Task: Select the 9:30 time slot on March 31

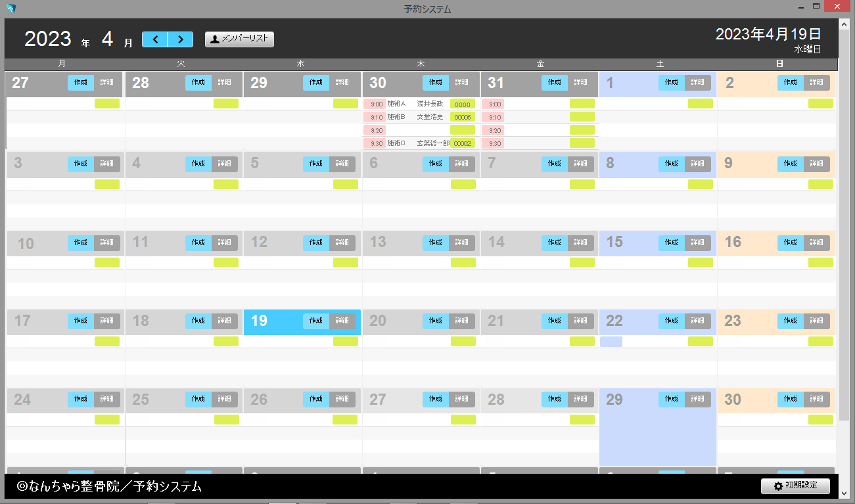Action: click(x=493, y=143)
